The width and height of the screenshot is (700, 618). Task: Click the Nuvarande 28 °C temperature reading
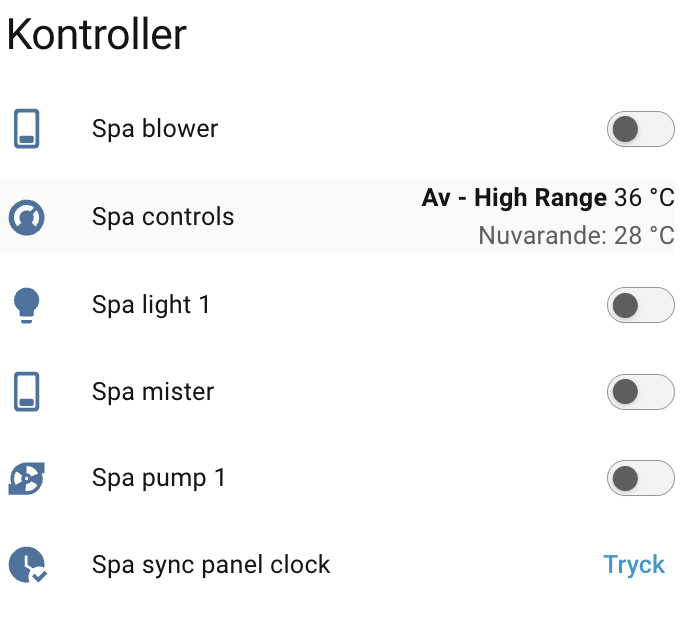pyautogui.click(x=576, y=235)
